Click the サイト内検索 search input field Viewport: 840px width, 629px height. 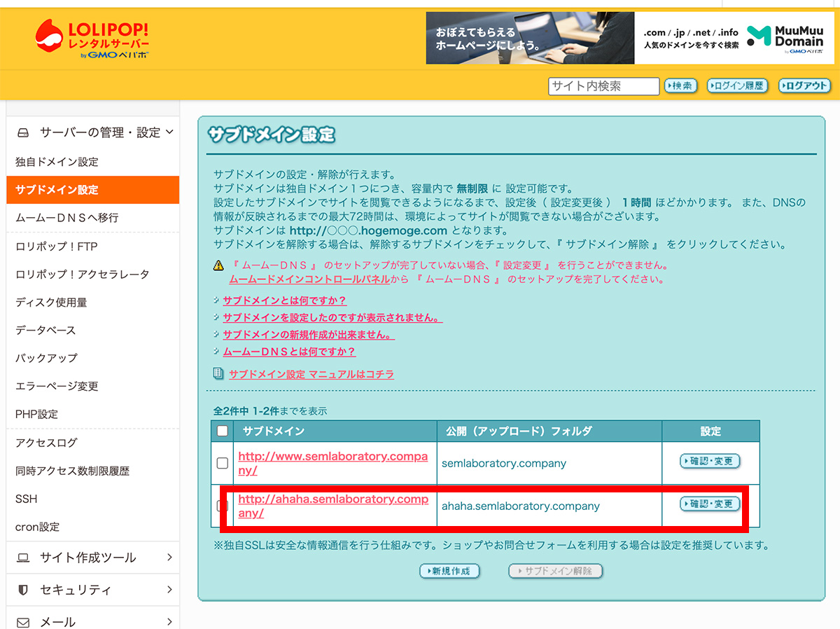pyautogui.click(x=603, y=85)
